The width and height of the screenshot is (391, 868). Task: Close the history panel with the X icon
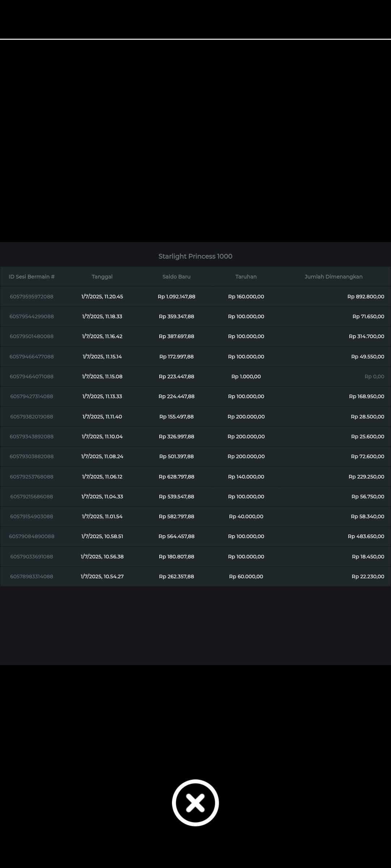coord(195,803)
